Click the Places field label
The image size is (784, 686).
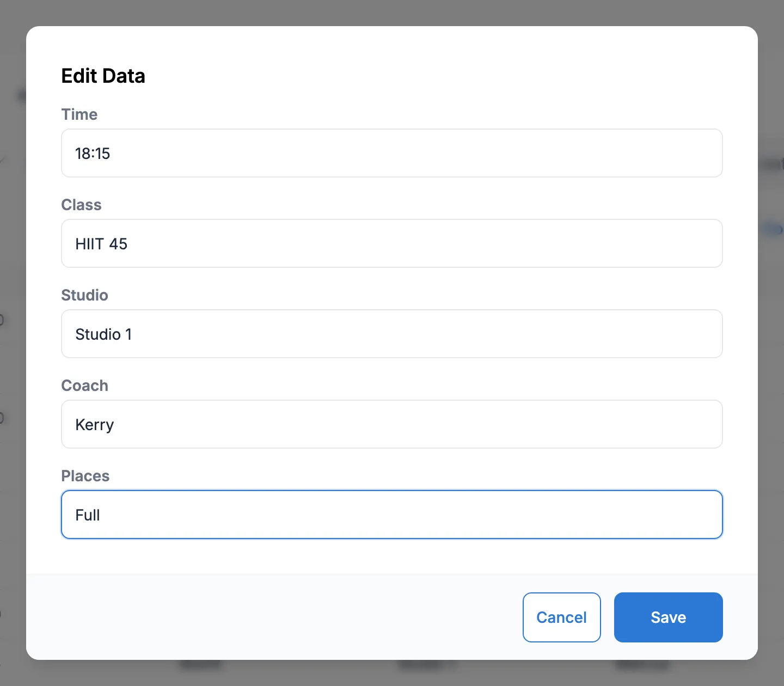pos(85,476)
